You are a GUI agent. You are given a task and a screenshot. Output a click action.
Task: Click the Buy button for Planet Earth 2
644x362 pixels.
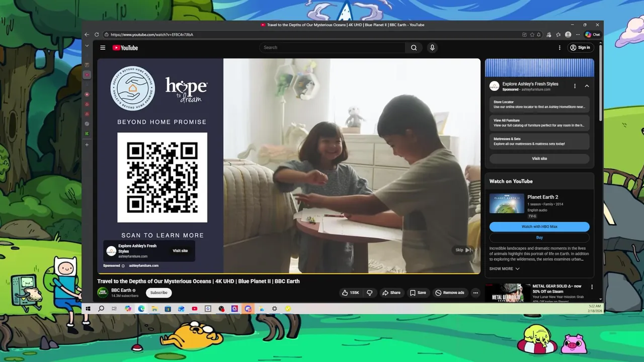point(539,237)
